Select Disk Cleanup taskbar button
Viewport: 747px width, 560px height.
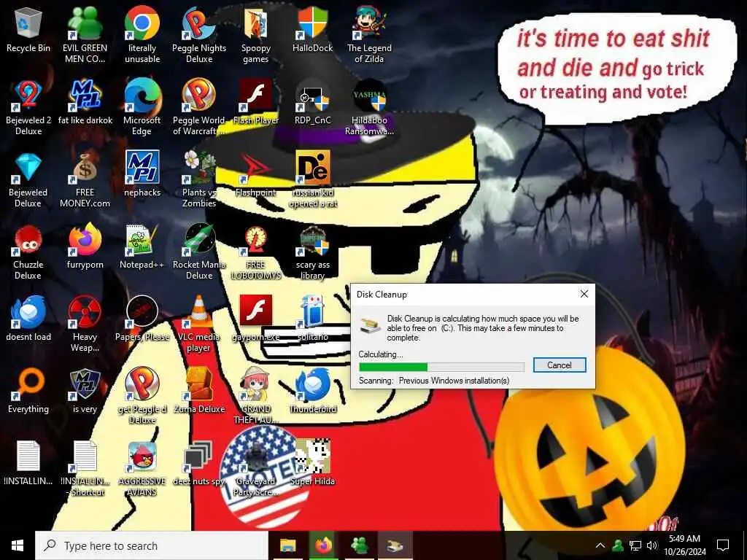395,545
